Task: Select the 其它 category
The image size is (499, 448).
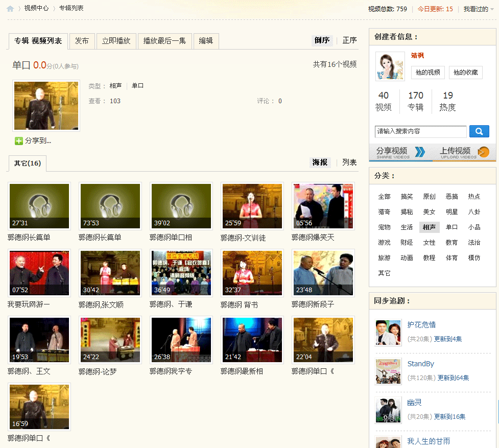Action: [x=384, y=273]
